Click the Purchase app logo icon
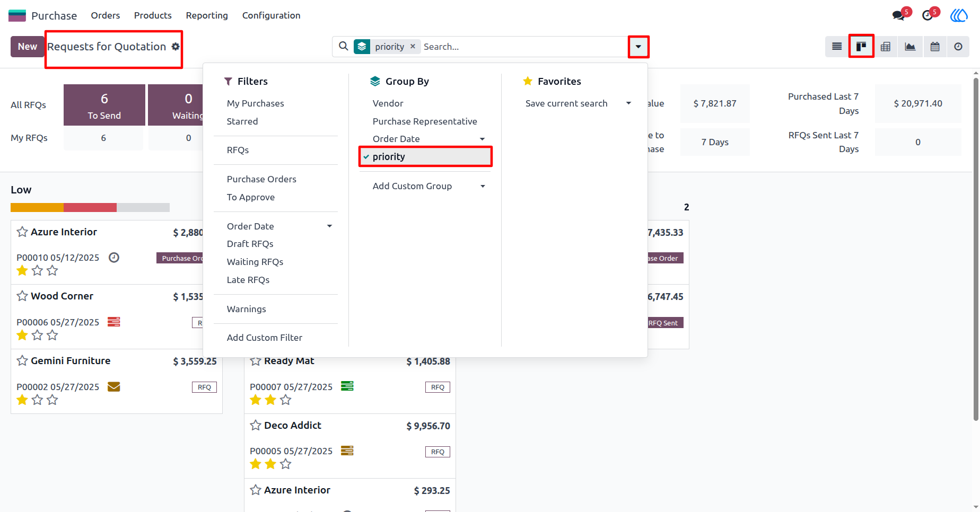This screenshot has width=980, height=512. tap(17, 15)
